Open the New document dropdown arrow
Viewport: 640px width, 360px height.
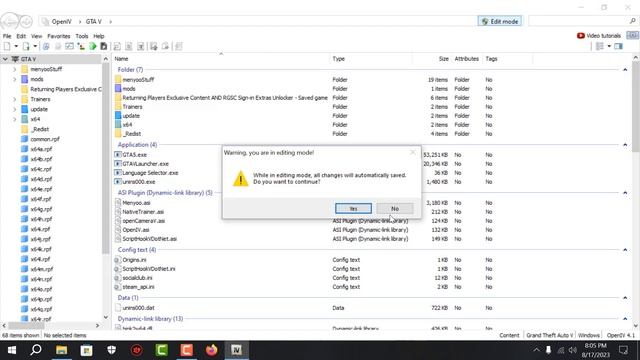16,46
